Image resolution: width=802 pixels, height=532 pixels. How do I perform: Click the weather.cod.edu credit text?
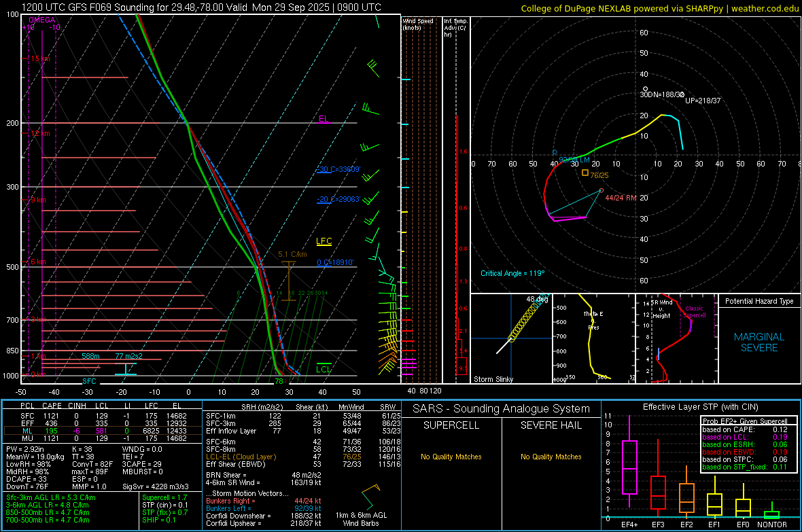[765, 8]
